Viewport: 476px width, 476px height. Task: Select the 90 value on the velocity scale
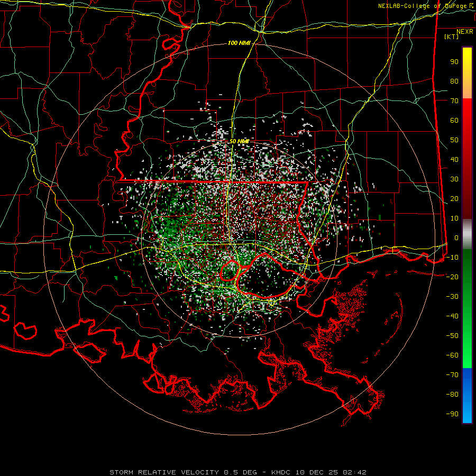pos(454,62)
